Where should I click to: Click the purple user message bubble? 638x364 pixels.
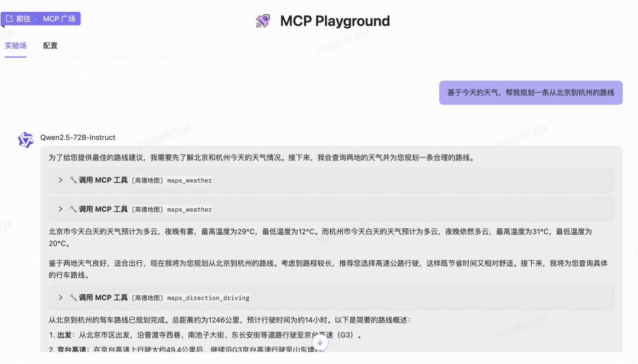[x=530, y=93]
